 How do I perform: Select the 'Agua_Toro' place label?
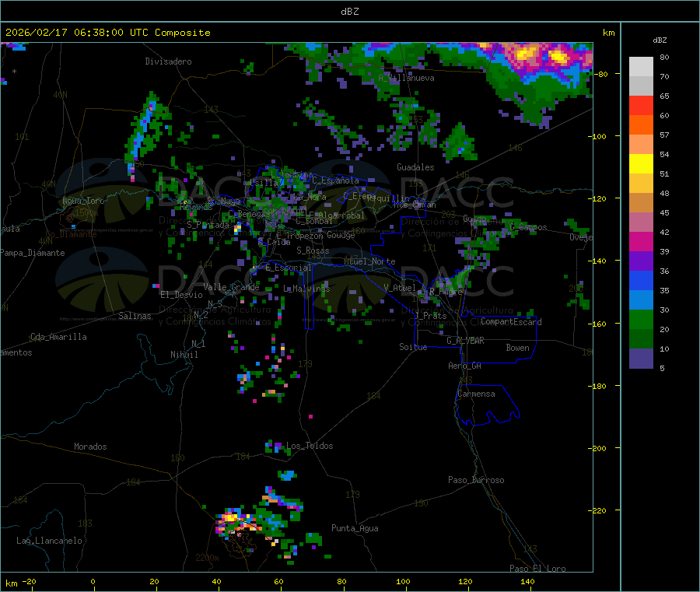click(x=83, y=201)
